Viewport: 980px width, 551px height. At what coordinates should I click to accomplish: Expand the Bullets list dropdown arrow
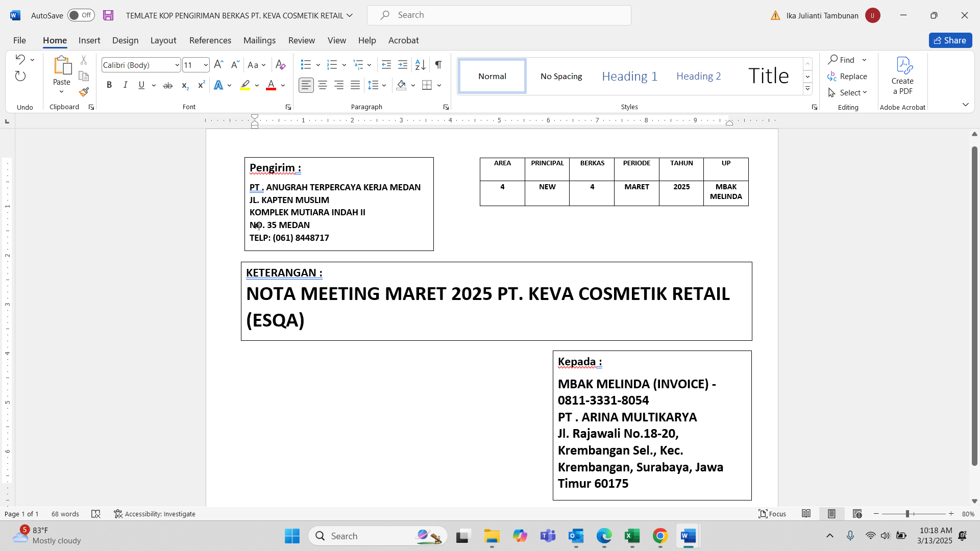318,65
